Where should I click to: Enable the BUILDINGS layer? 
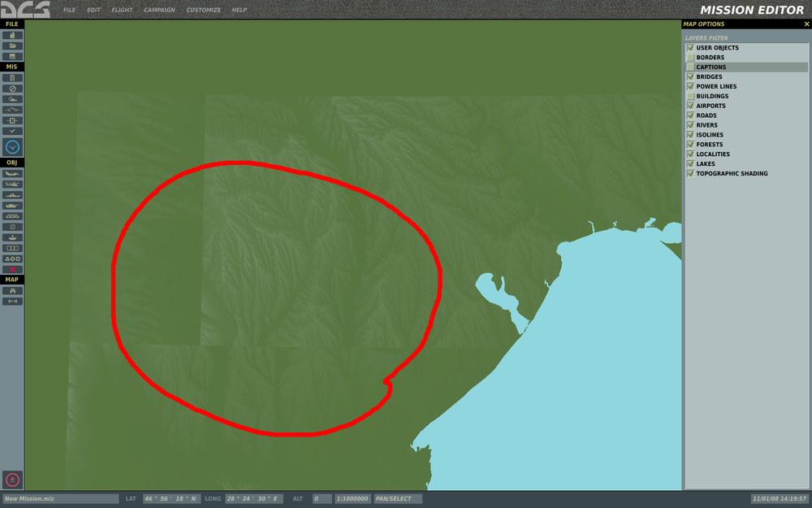coord(689,96)
